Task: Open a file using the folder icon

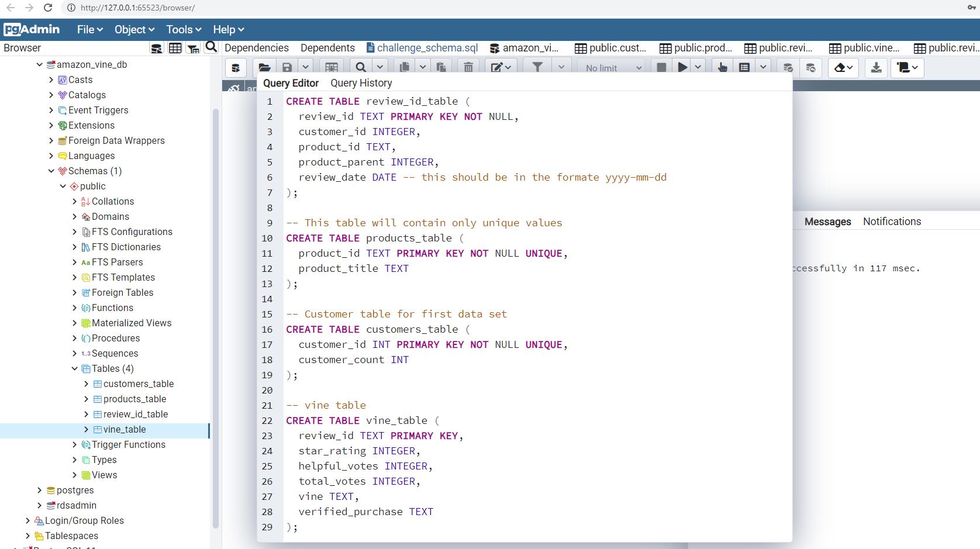Action: pos(264,67)
